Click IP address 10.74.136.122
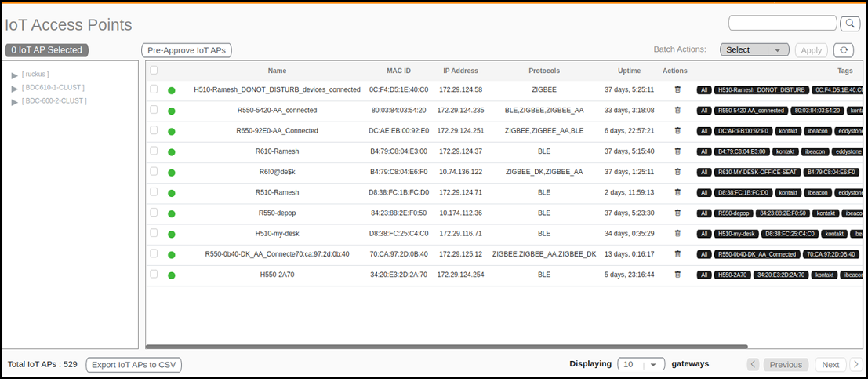Image resolution: width=868 pixels, height=379 pixels. pos(460,172)
